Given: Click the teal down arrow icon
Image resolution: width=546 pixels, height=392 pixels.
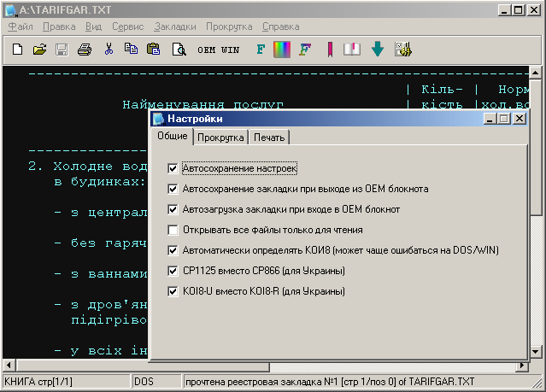Looking at the screenshot, I should (x=378, y=49).
